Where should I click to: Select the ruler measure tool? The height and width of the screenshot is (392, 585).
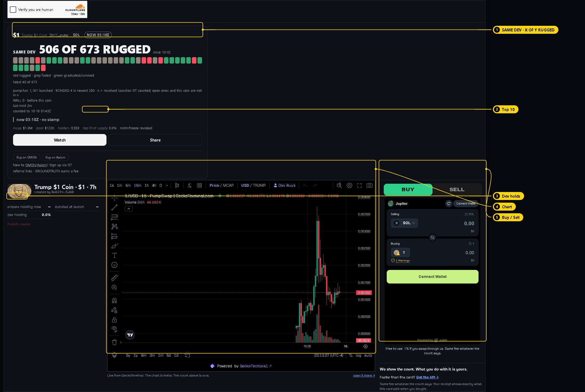pyautogui.click(x=114, y=278)
